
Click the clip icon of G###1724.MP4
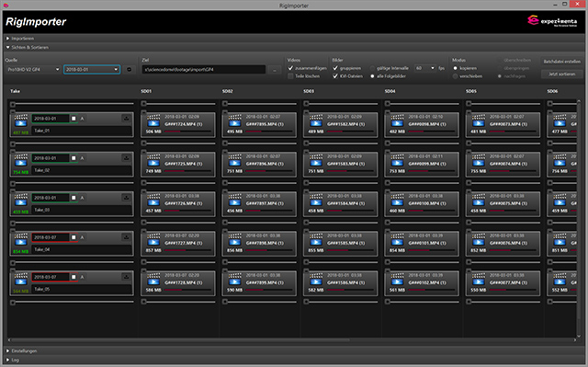[153, 120]
